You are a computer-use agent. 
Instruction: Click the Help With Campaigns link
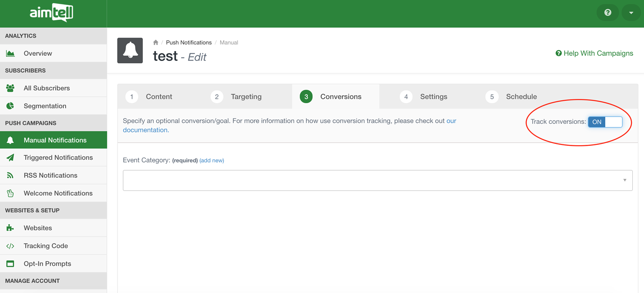(594, 53)
